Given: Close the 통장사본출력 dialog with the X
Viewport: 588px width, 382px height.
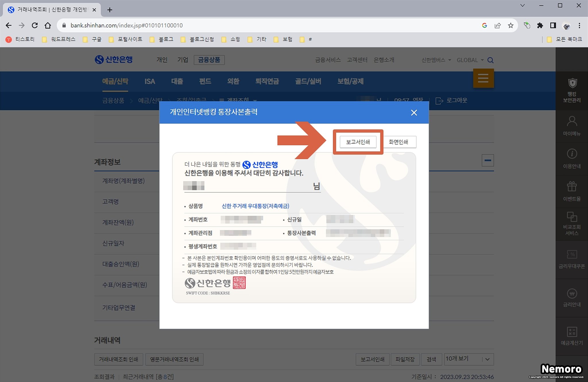Looking at the screenshot, I should [414, 113].
